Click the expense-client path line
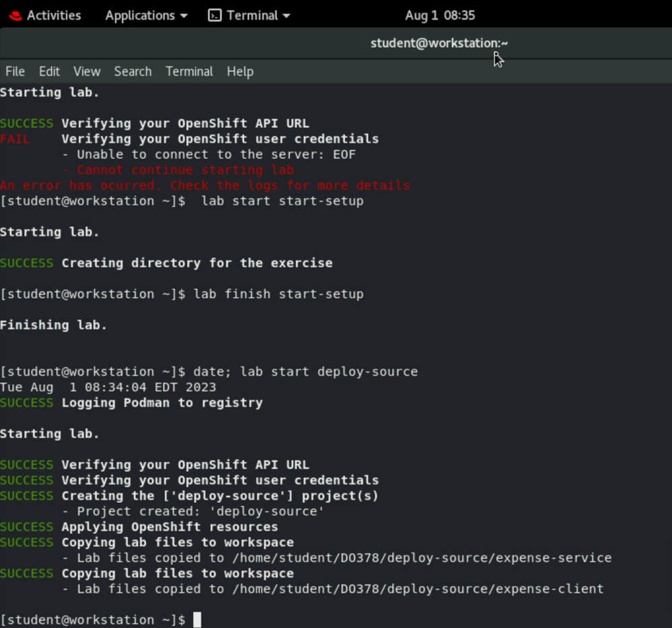672x628 pixels. tap(340, 589)
